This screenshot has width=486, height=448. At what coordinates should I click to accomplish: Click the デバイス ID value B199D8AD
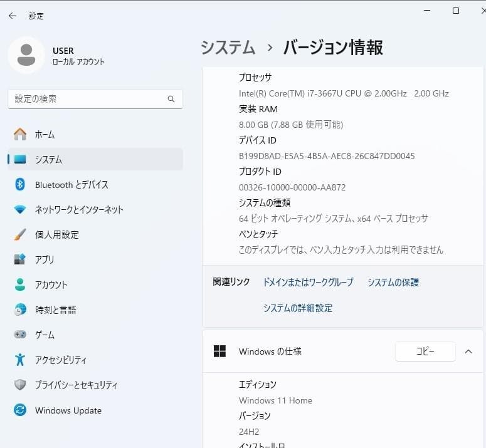(x=327, y=156)
